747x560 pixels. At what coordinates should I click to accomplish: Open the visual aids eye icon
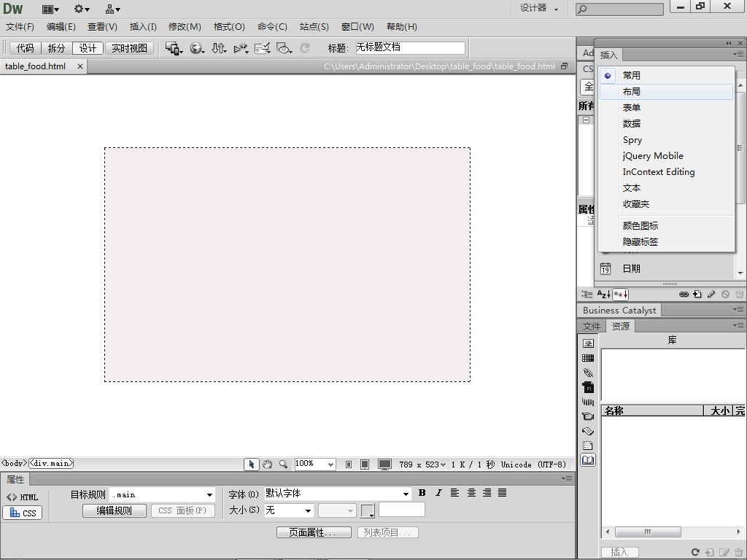point(284,48)
